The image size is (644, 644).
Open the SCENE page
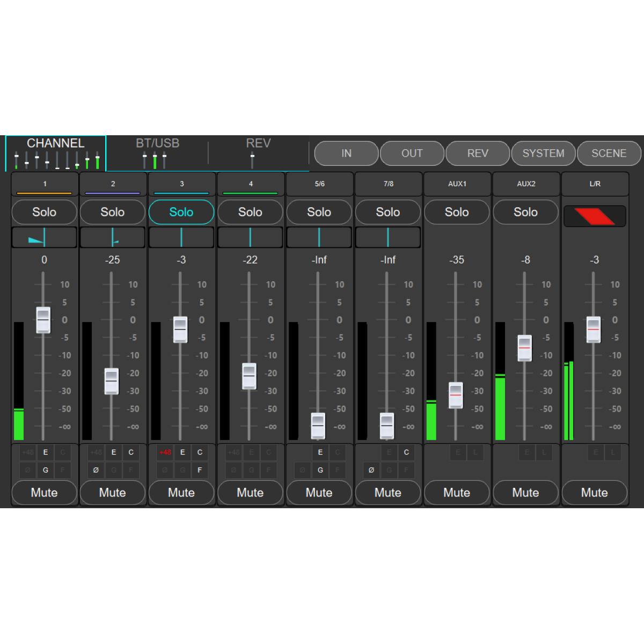click(609, 153)
